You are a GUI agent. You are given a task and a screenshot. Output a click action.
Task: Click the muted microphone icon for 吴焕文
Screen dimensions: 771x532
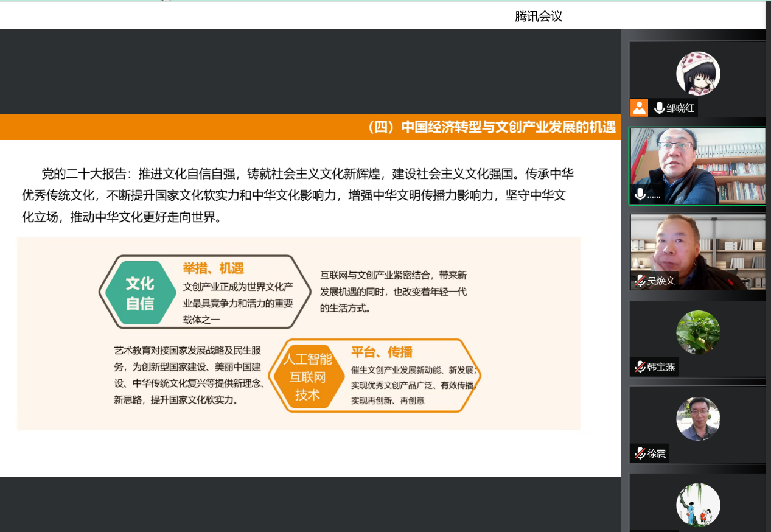640,281
